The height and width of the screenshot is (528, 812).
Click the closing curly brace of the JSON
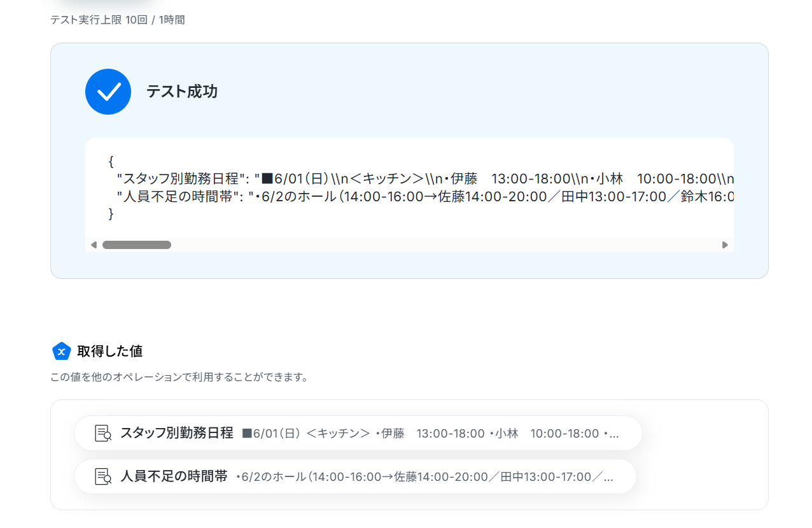[x=111, y=214]
